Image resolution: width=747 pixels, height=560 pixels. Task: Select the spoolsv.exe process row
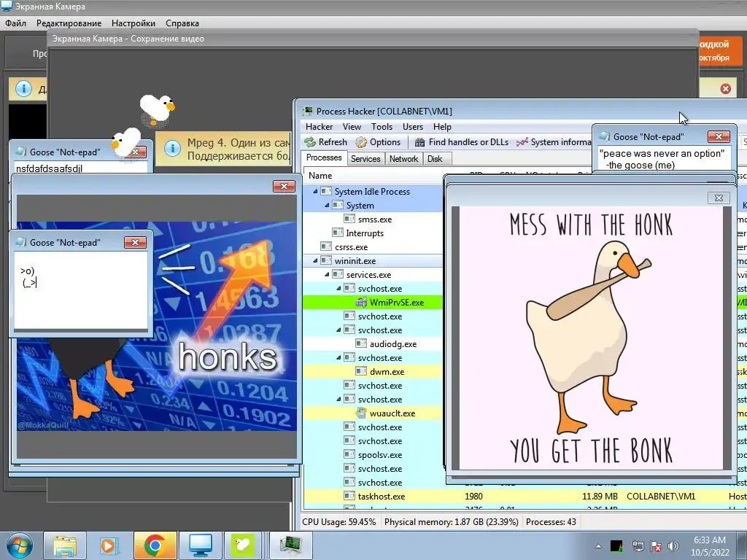click(373, 455)
